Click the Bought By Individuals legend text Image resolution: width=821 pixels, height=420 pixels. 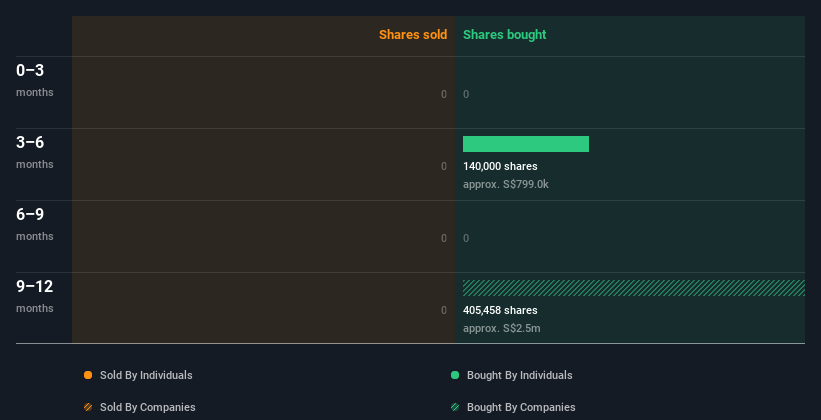519,375
